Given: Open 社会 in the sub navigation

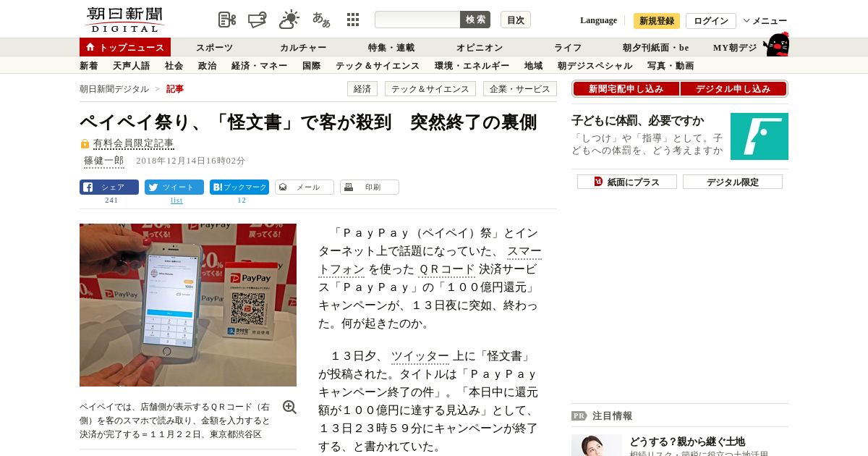Looking at the screenshot, I should tap(174, 66).
